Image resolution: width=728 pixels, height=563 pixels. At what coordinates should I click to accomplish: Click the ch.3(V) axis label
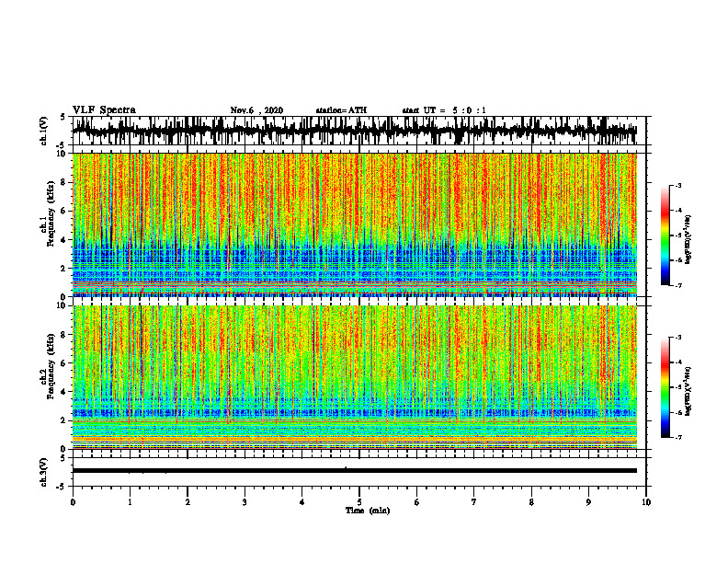(x=44, y=472)
